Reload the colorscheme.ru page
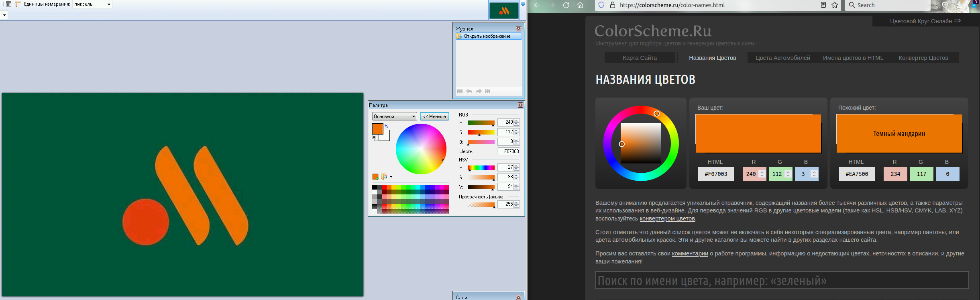This screenshot has width=980, height=300. [566, 5]
